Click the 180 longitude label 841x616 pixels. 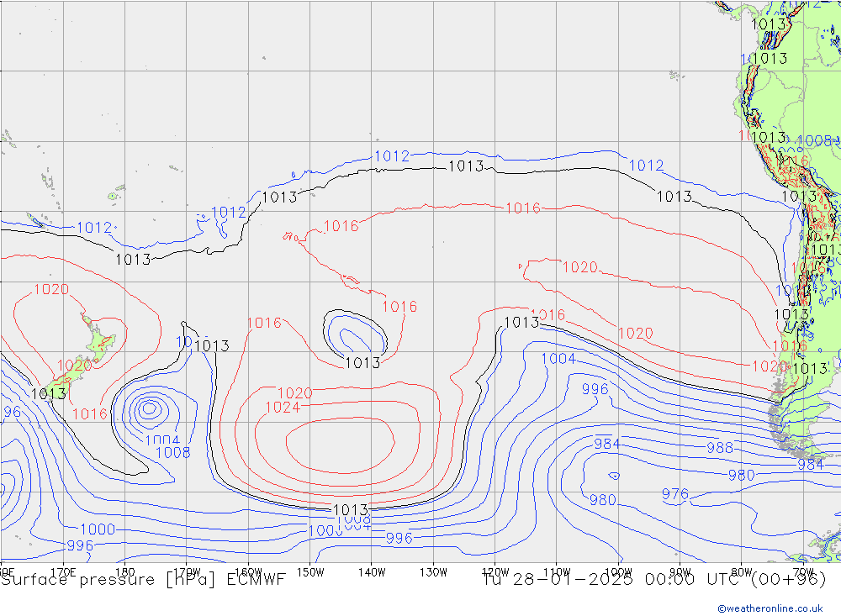[125, 572]
